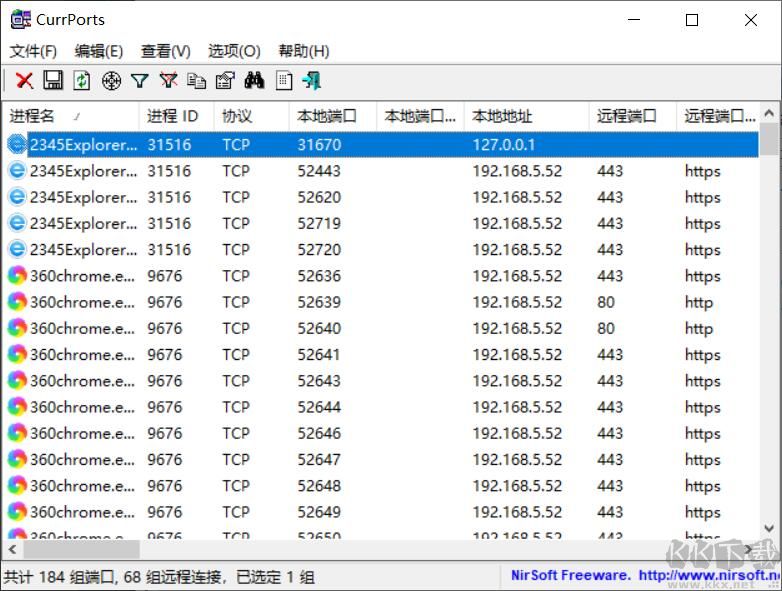This screenshot has width=782, height=591.
Task: Click the horizontal scrollbar right arrow
Action: click(x=751, y=549)
